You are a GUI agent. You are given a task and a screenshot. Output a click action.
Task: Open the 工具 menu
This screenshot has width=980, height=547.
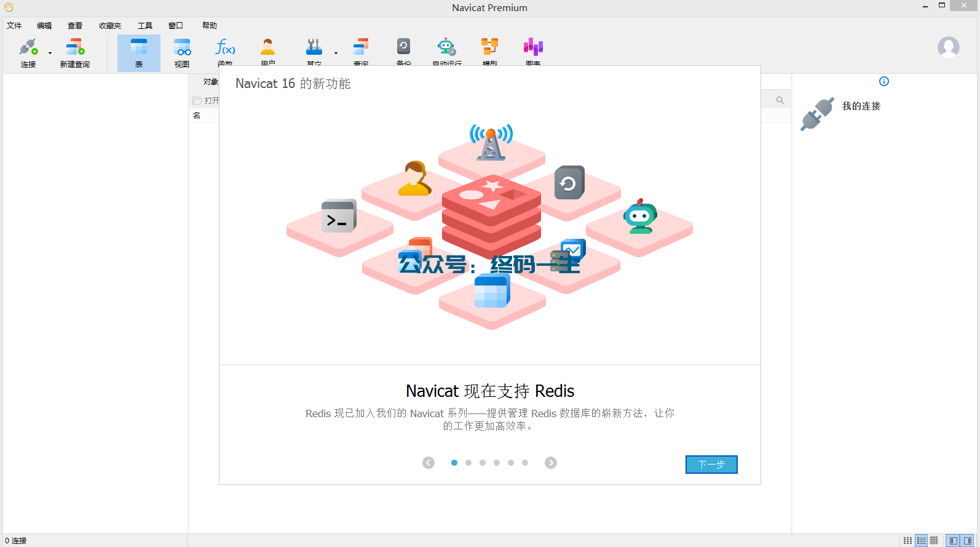click(145, 25)
